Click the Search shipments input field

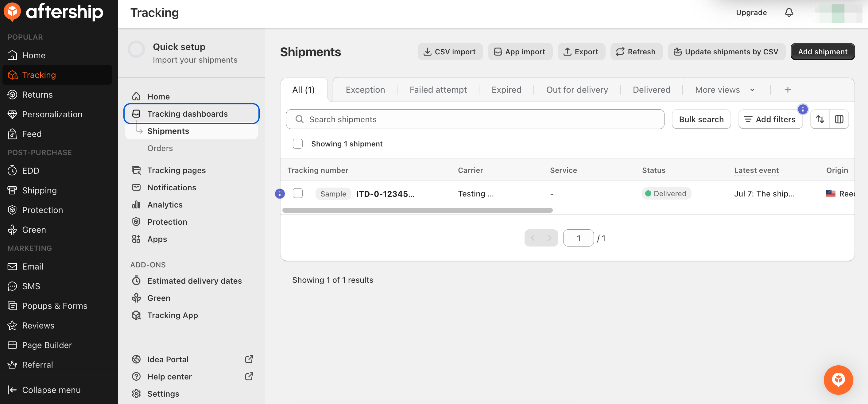coord(475,119)
